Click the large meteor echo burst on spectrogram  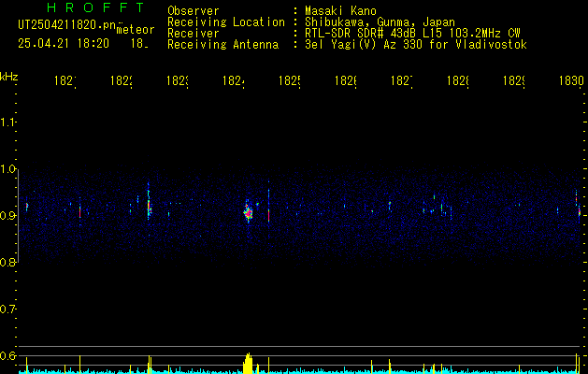pos(248,212)
